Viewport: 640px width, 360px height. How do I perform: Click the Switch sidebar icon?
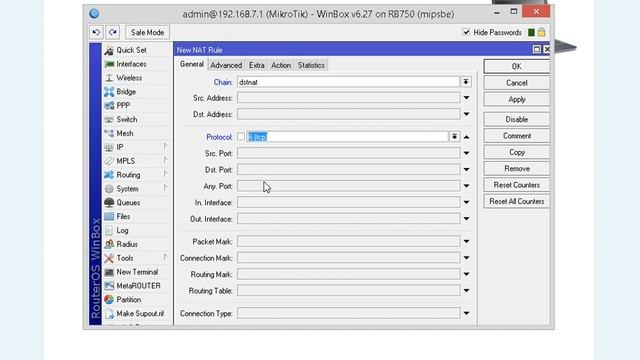109,120
